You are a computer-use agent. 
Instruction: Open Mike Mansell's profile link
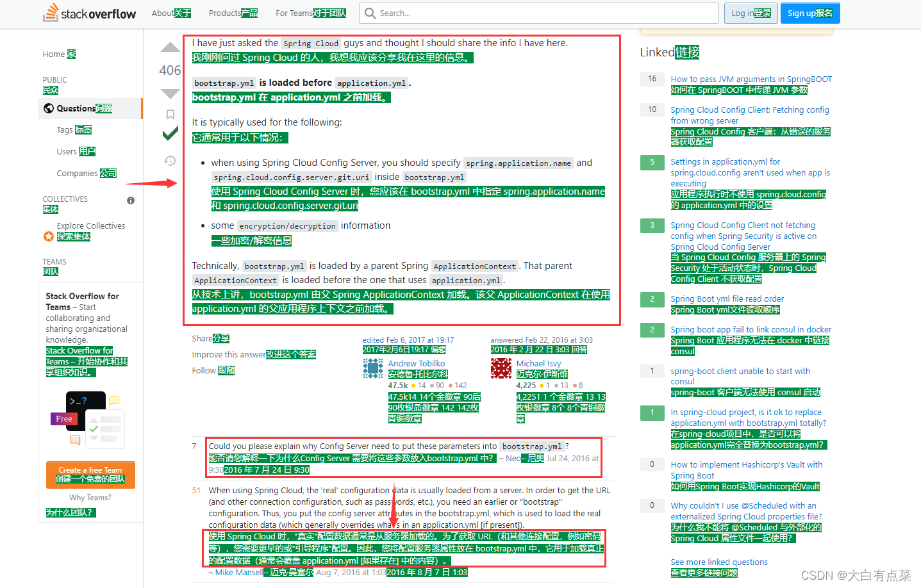tap(238, 573)
